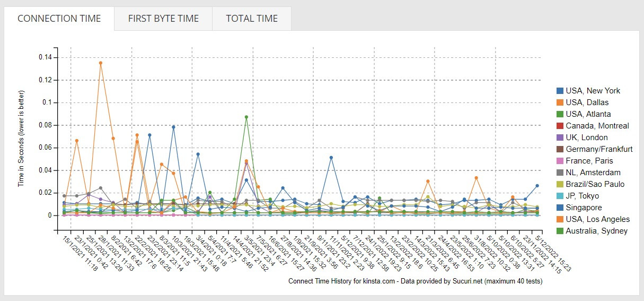Click the green peak data point near 0.09

[246, 117]
